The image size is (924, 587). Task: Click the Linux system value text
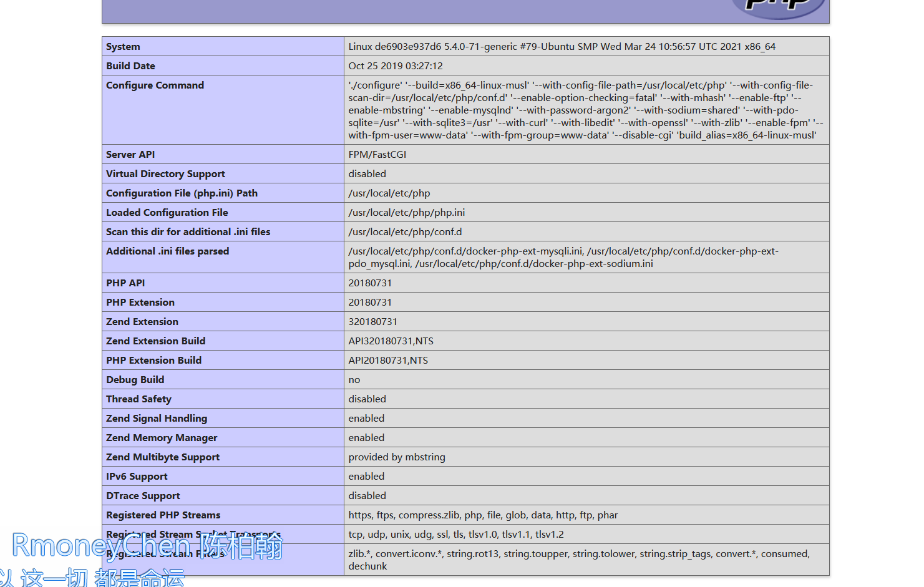[x=562, y=47]
